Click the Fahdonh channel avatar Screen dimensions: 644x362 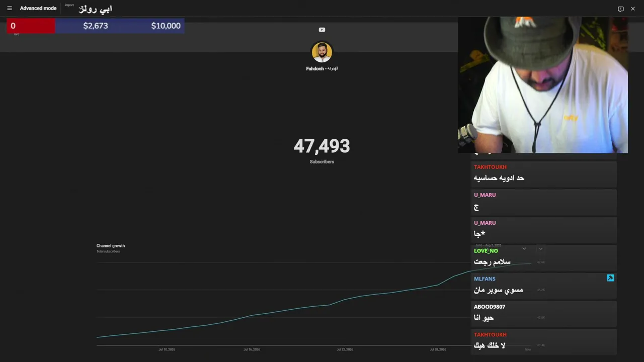click(x=322, y=52)
